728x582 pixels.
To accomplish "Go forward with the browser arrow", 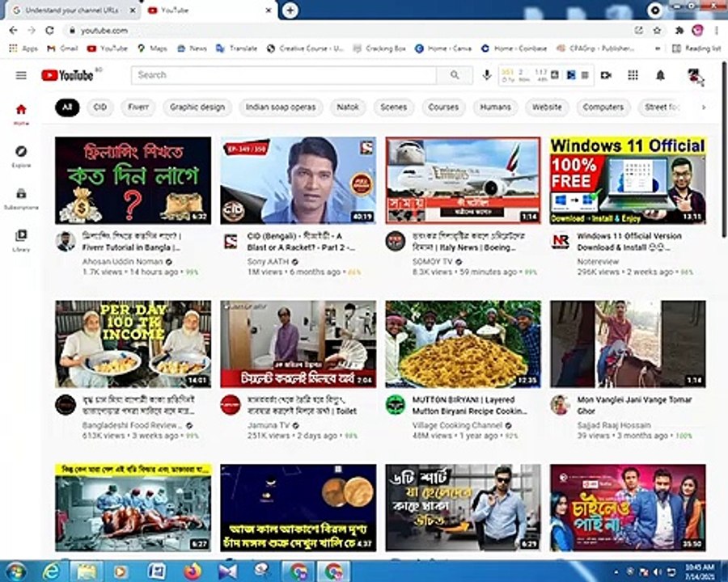I will [x=31, y=31].
